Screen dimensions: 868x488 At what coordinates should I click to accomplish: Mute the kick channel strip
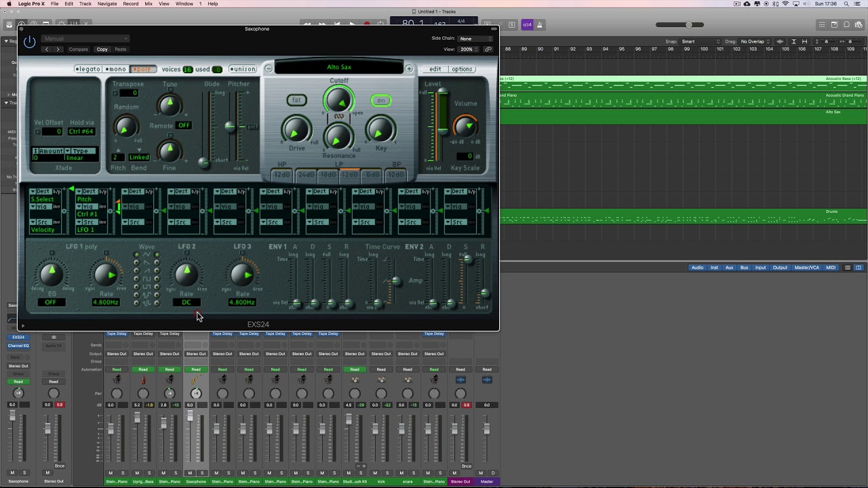pyautogui.click(x=375, y=473)
